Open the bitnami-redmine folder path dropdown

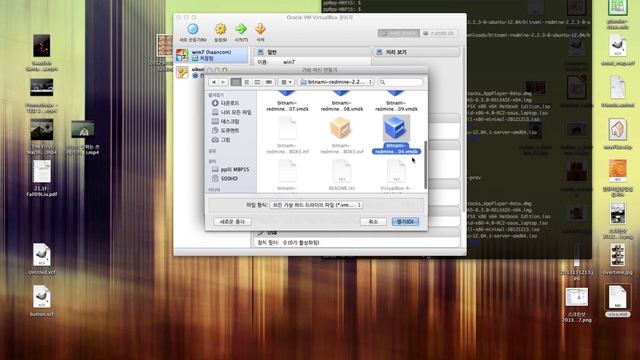click(x=336, y=82)
